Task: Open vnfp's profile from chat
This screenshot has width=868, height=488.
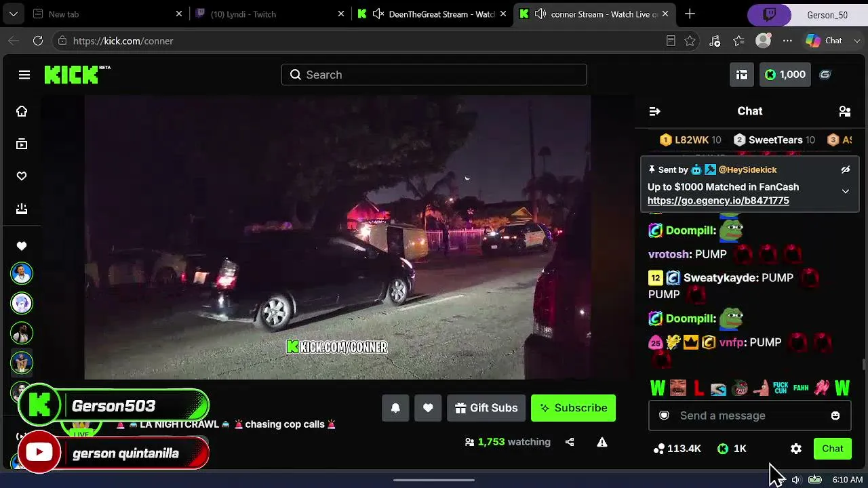Action: click(x=731, y=342)
